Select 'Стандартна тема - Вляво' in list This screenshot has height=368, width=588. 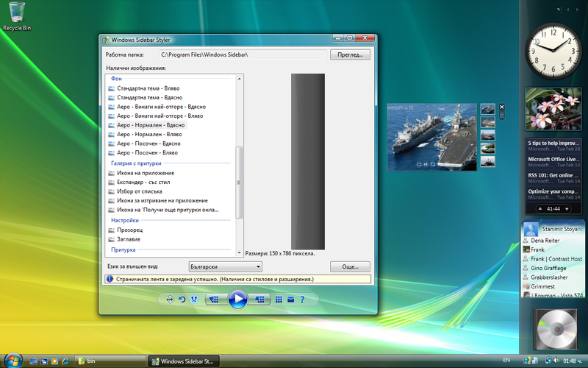coord(148,88)
